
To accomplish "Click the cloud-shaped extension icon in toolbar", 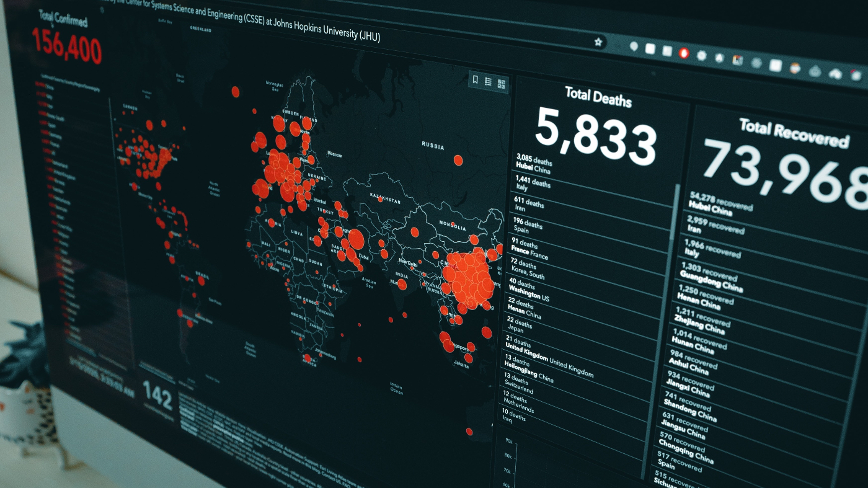I will (835, 74).
